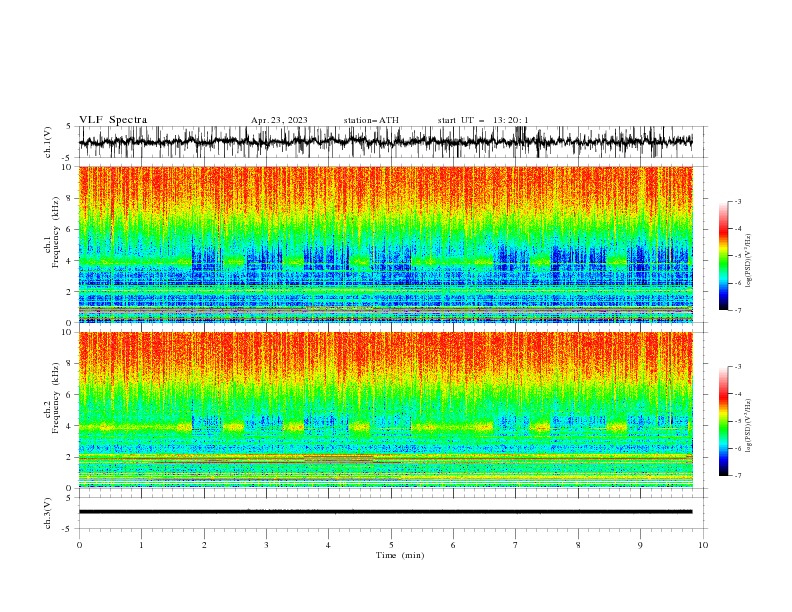Click the ch.2 spectrogram panel

point(385,410)
